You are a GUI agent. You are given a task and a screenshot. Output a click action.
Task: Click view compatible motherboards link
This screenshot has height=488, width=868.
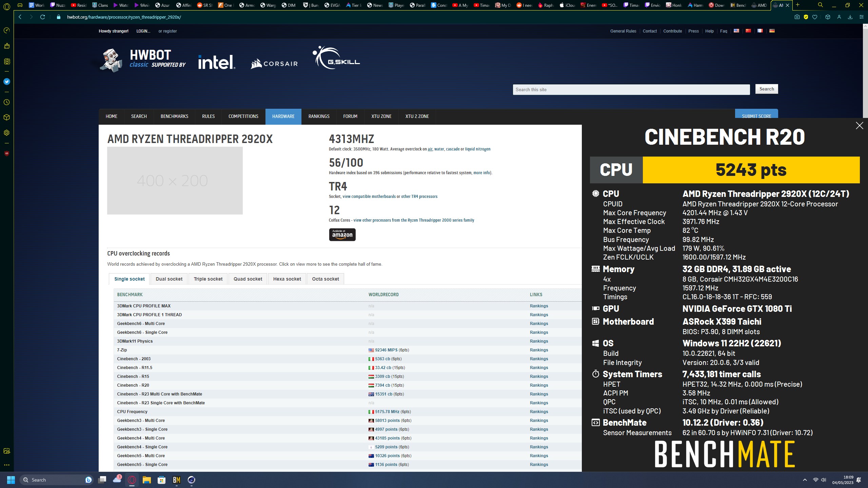coord(369,197)
